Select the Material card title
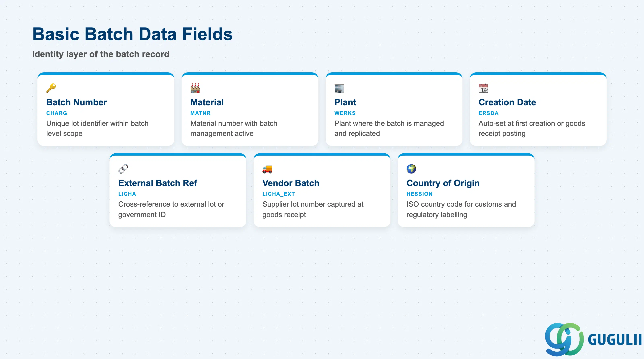This screenshot has height=359, width=644. click(x=207, y=102)
